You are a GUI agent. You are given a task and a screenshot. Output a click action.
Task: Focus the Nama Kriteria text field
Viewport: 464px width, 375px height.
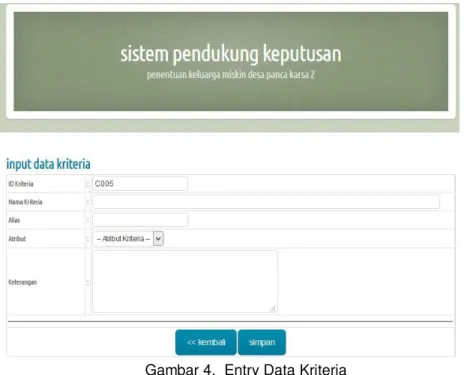click(266, 202)
